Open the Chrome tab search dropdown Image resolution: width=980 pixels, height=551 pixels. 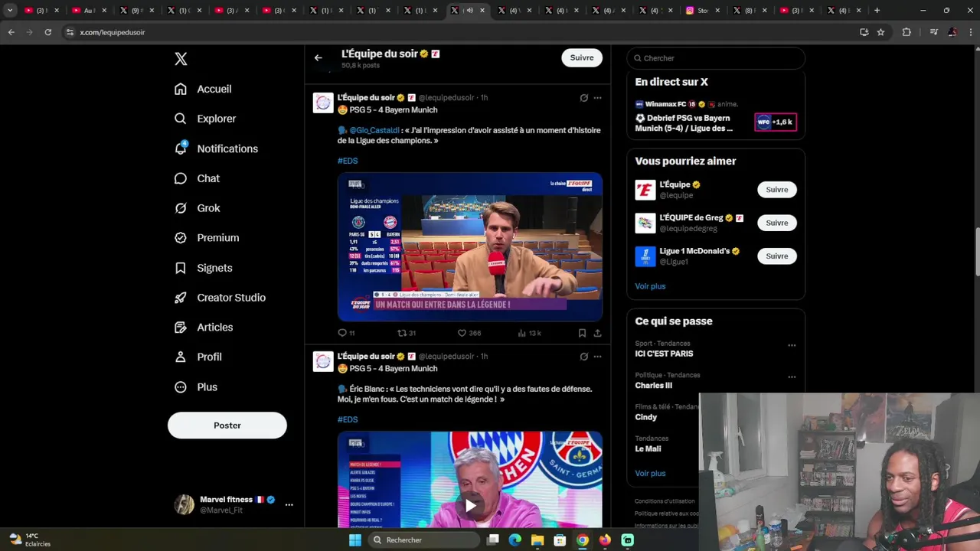point(10,11)
